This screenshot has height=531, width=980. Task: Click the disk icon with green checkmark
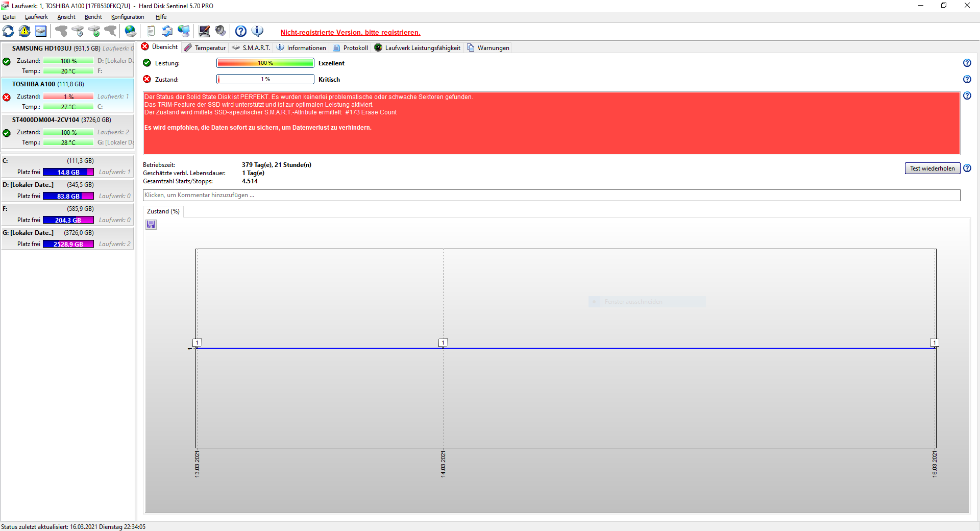pos(94,31)
